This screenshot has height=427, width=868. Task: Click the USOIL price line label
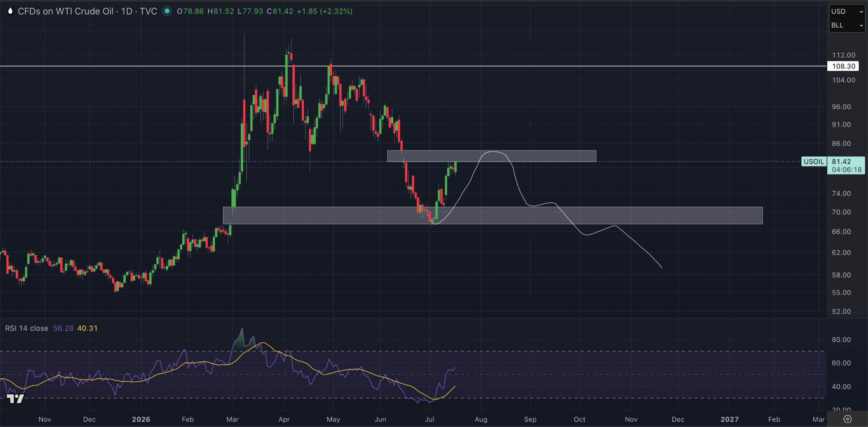pyautogui.click(x=814, y=161)
